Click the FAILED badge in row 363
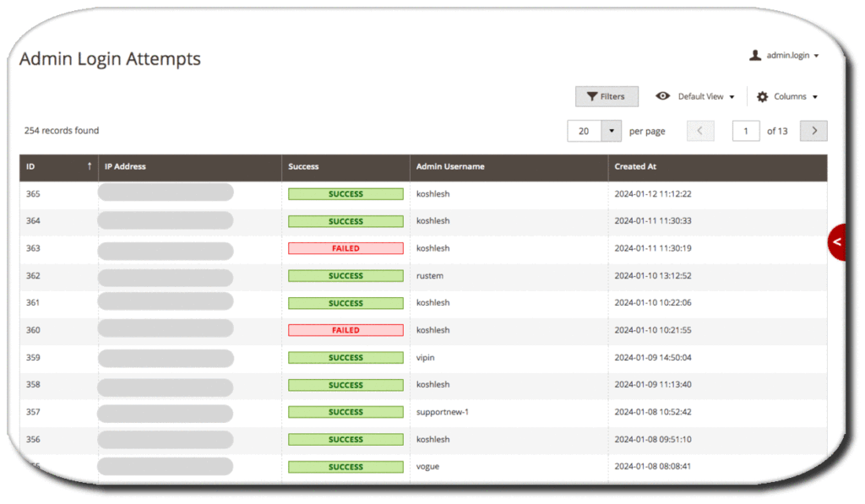Screen dimensions: 865x504 coord(345,249)
